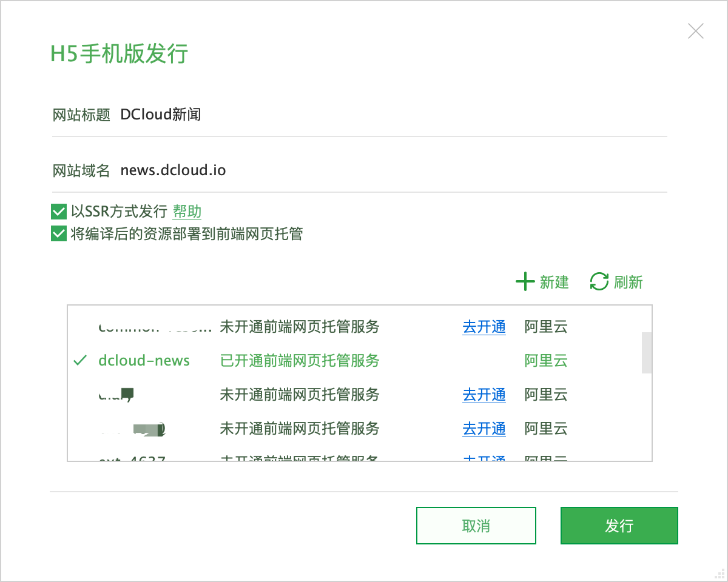This screenshot has height=582, width=728.
Task: Click 未开通前端网页托管服务 in the first row
Action: (x=300, y=327)
